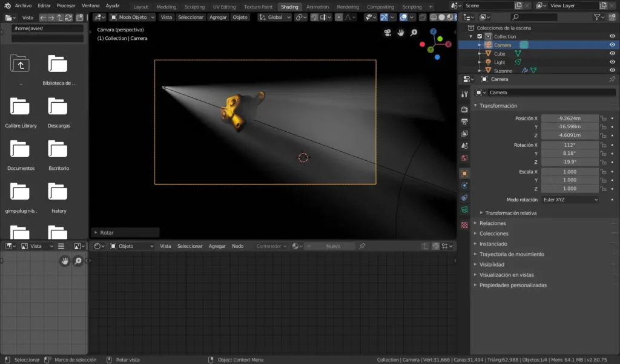Image resolution: width=620 pixels, height=364 pixels.
Task: Uncheck the Collection checkbox in outliner
Action: 480,36
